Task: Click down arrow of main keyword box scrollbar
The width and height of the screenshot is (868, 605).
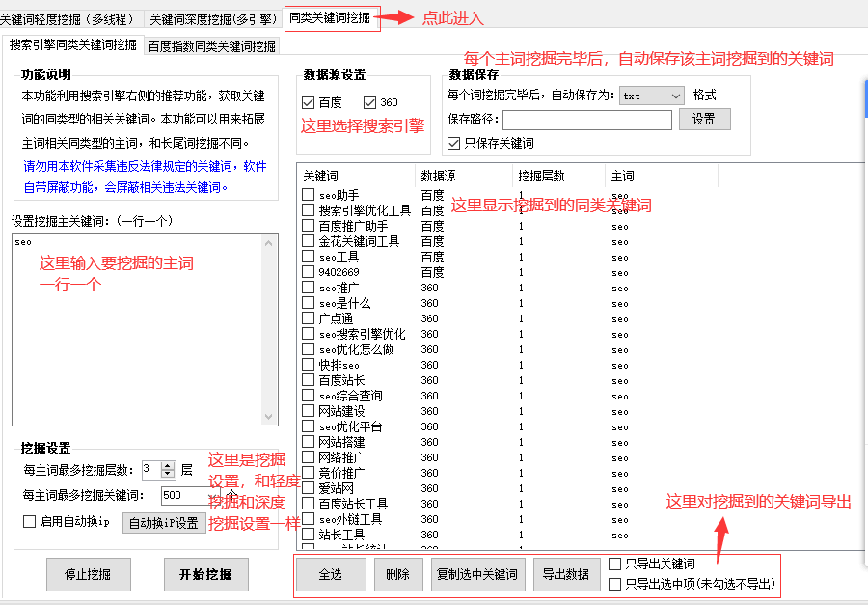Action: [268, 417]
